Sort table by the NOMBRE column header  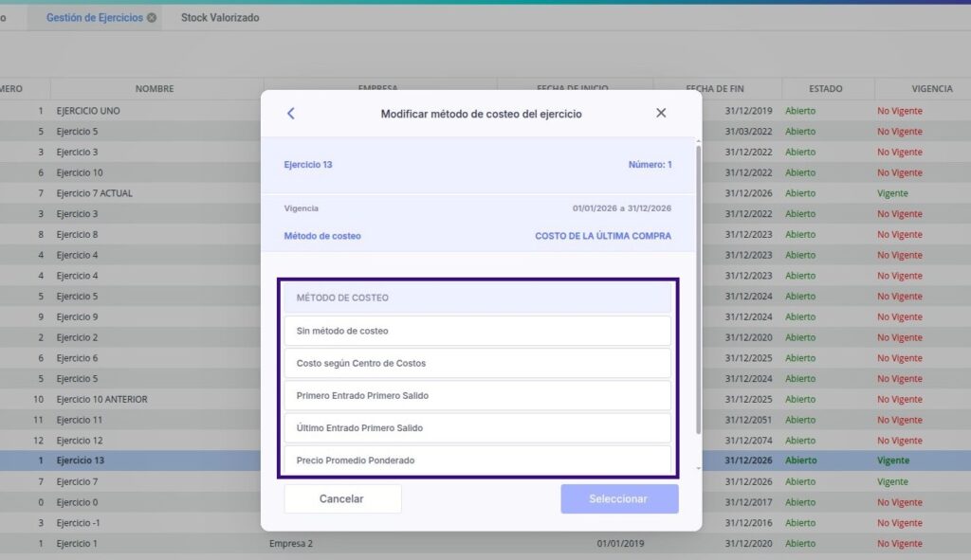tap(155, 89)
